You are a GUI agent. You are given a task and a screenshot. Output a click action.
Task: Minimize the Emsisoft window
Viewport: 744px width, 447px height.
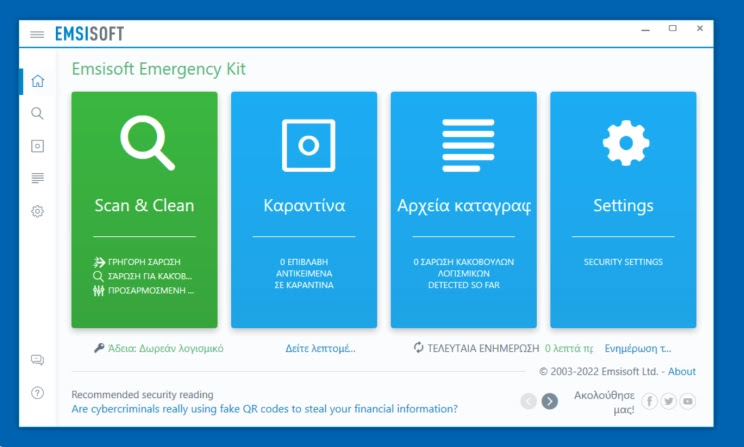[x=646, y=29]
